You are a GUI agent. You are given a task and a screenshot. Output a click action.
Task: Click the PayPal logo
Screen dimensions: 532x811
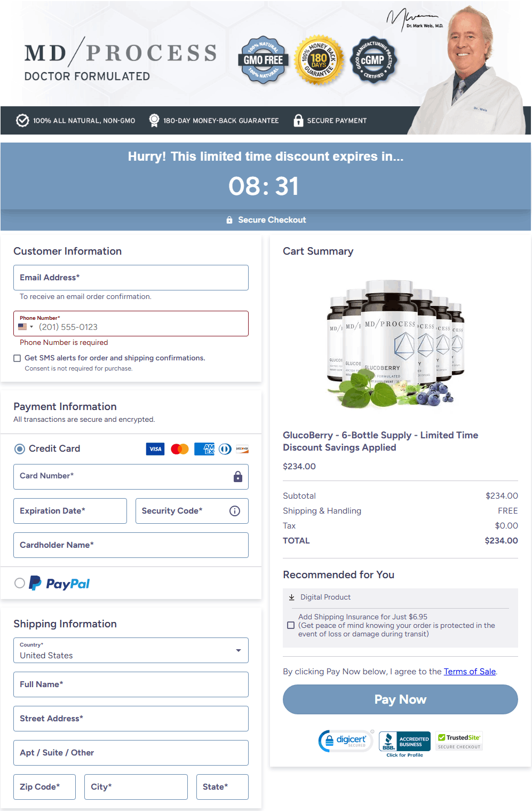click(60, 584)
